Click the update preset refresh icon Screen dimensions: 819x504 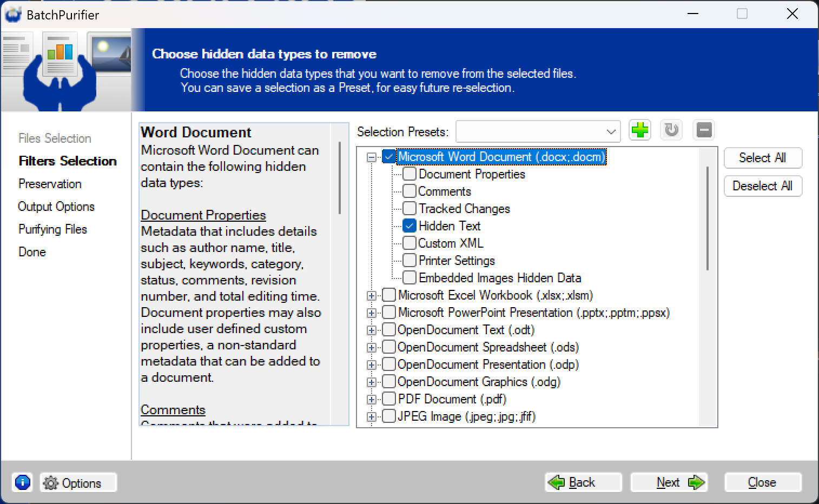[672, 130]
